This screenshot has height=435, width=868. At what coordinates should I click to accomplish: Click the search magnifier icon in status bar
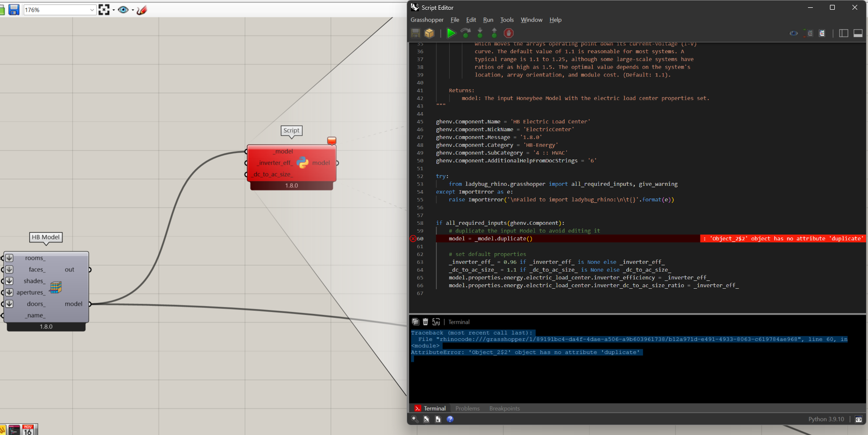point(414,419)
